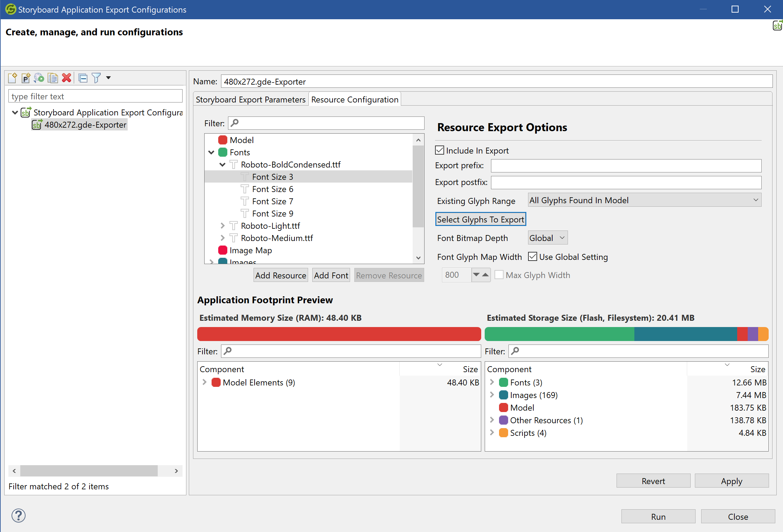Open Existing Glyph Range dropdown

(x=644, y=200)
